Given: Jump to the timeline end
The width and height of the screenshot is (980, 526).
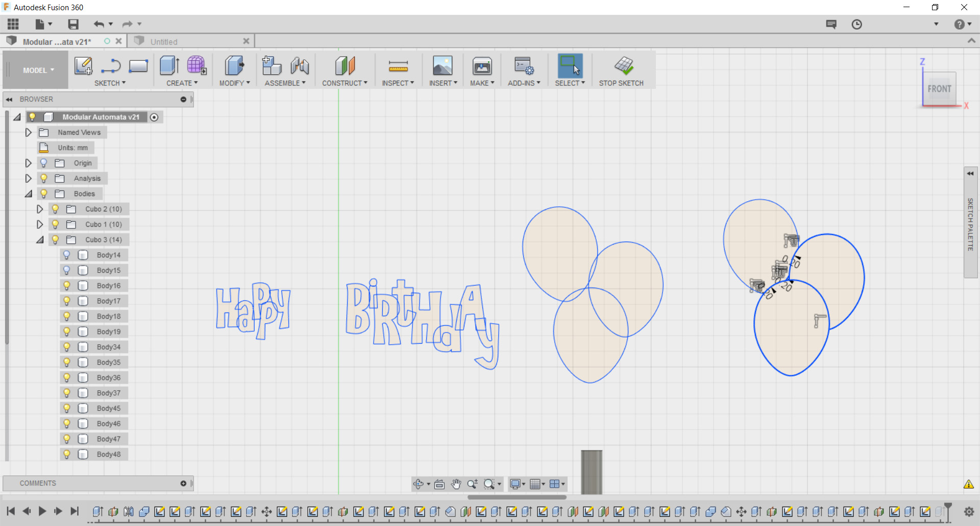Looking at the screenshot, I should pos(75,511).
